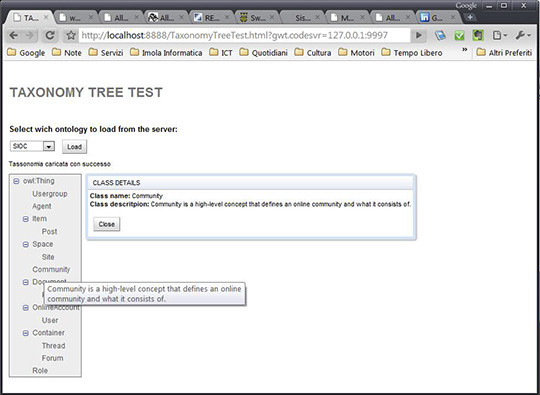Switch to the Sis... tab
Viewport: 540px width, 395px height.
(301, 18)
